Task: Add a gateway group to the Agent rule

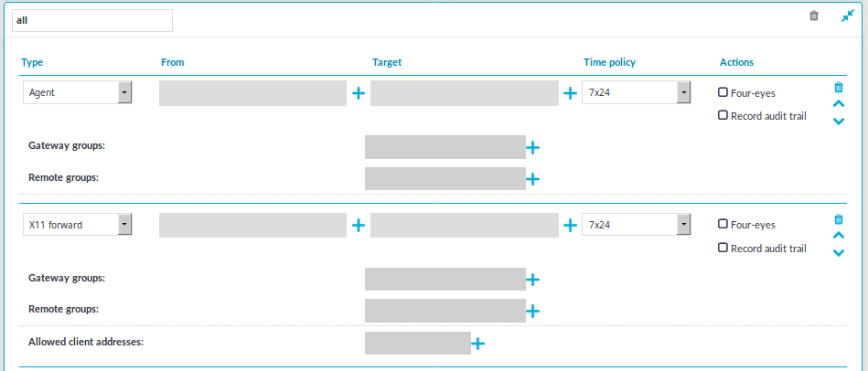Action: [x=532, y=147]
